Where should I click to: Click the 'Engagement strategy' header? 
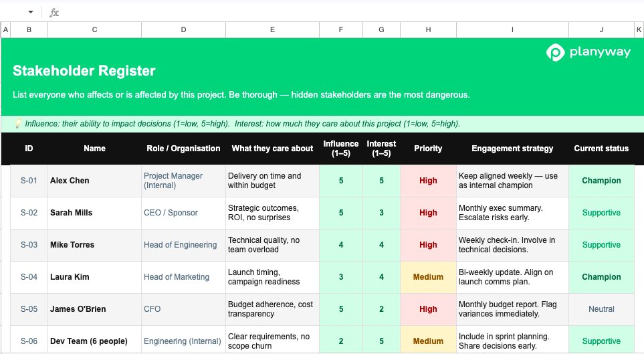coord(512,149)
